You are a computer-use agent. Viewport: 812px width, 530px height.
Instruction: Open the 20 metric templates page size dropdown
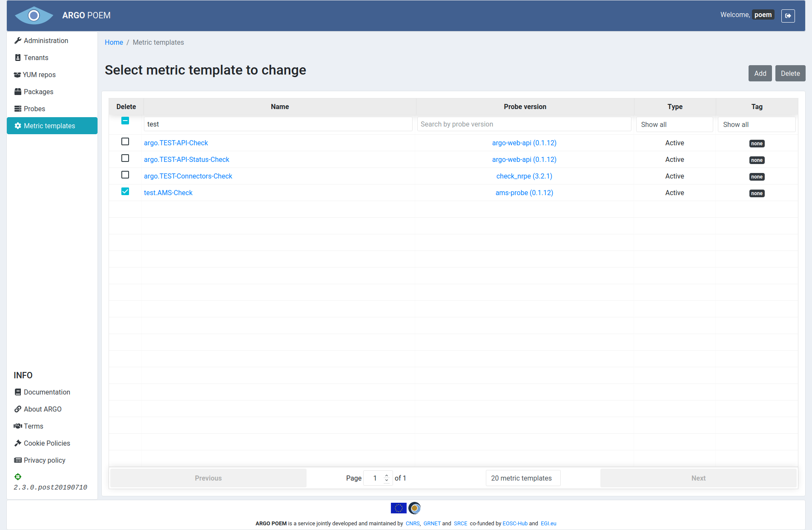523,478
